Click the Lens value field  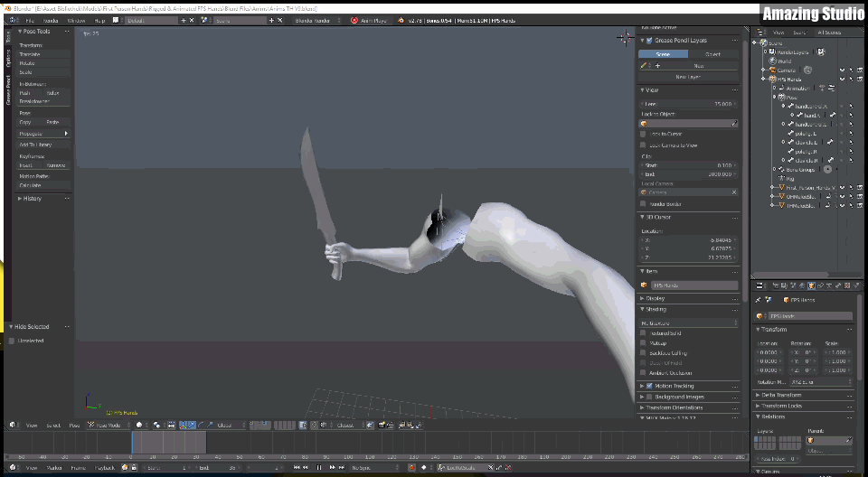688,104
